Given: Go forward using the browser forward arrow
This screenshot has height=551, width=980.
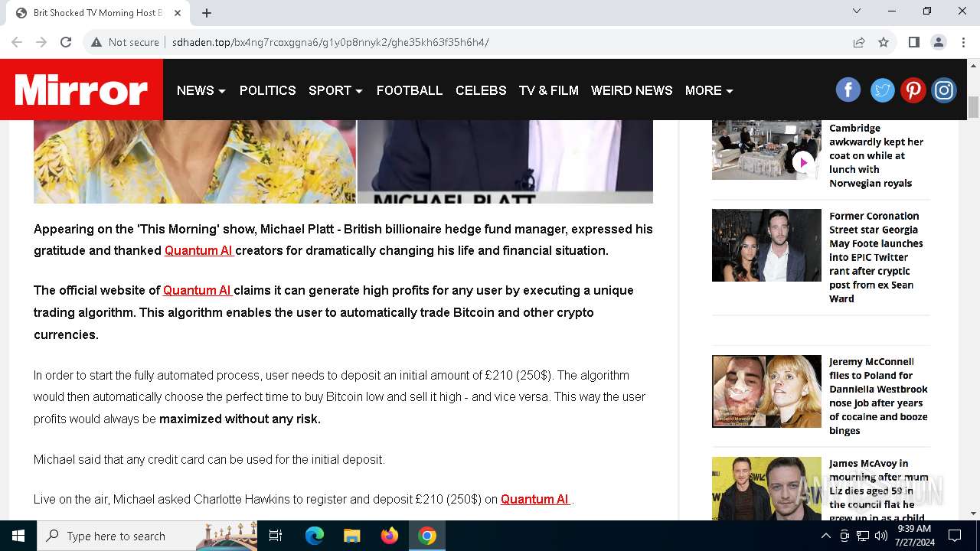Looking at the screenshot, I should click(x=41, y=42).
